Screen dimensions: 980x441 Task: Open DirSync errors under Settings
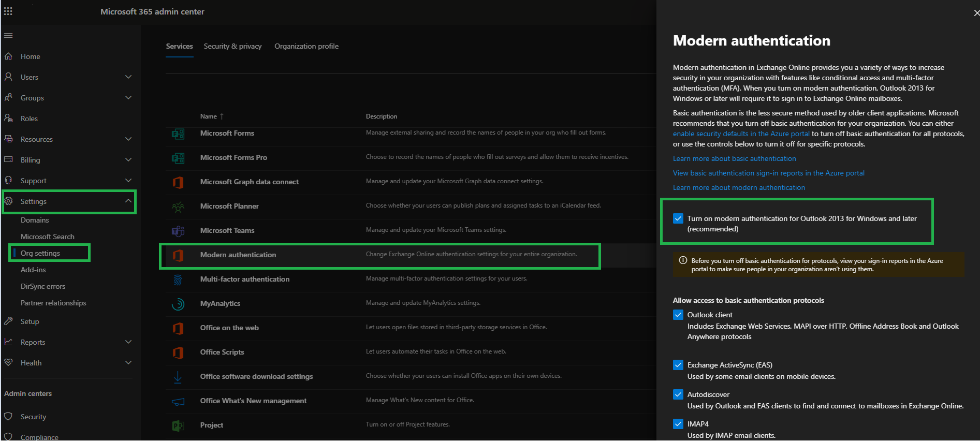click(x=43, y=286)
